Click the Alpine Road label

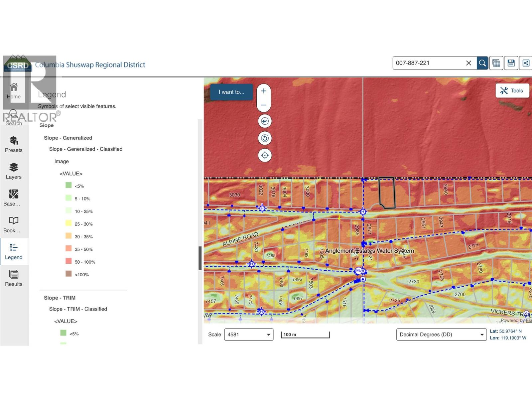[240, 239]
